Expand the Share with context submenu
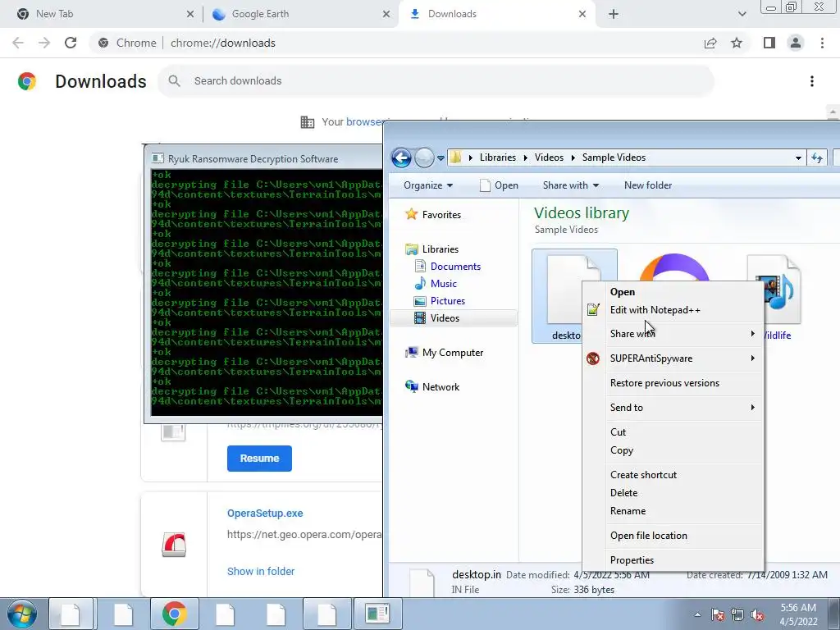Image resolution: width=840 pixels, height=630 pixels. click(x=673, y=334)
